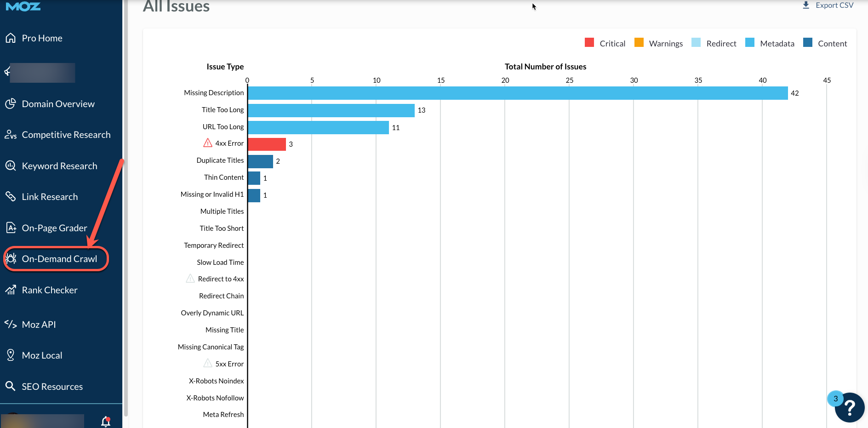The height and width of the screenshot is (428, 868).
Task: Toggle the Content legend entry
Action: pyautogui.click(x=825, y=43)
